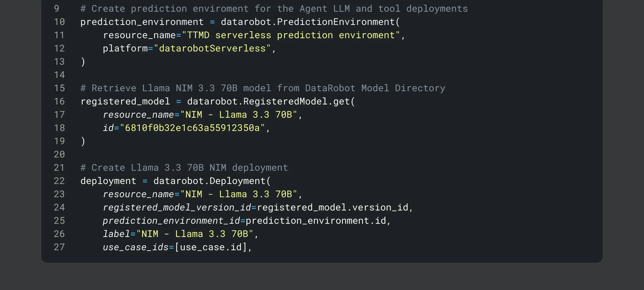The height and width of the screenshot is (290, 644).
Task: Click 'prediction_environment.id' value on line 25
Action: pyautogui.click(x=316, y=221)
